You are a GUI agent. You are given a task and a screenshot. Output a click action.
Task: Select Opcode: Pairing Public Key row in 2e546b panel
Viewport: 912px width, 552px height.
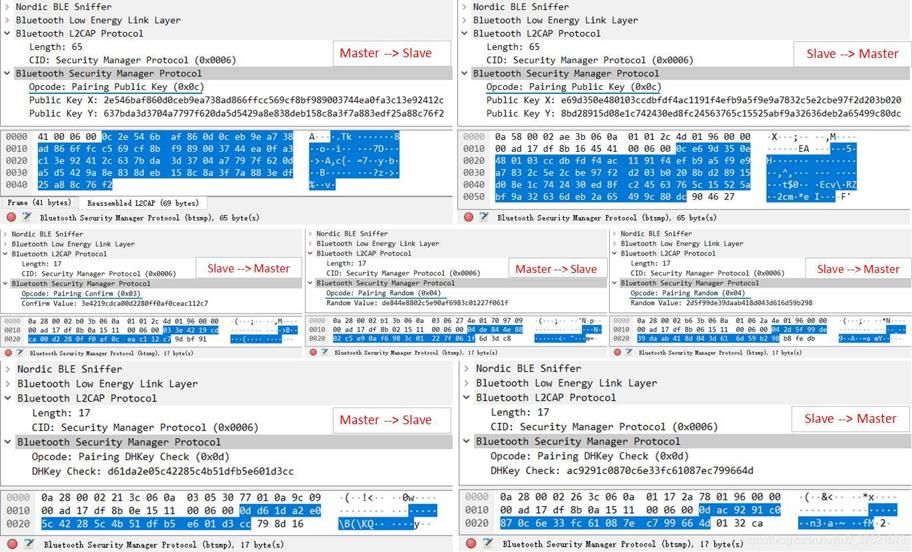(116, 87)
